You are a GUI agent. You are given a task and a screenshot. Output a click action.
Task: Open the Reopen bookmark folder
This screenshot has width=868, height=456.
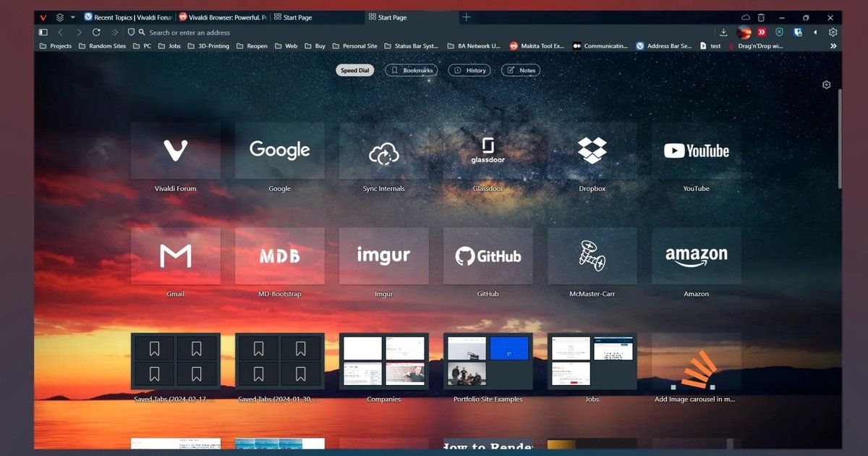252,46
